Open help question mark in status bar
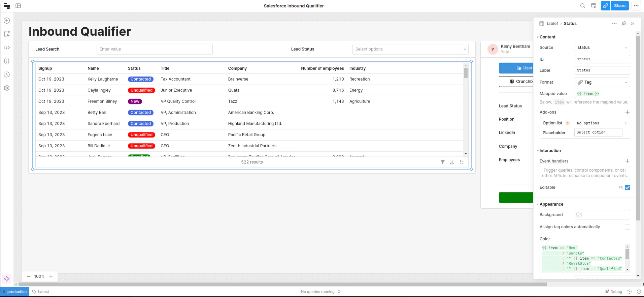The height and width of the screenshot is (297, 644). coord(639,292)
